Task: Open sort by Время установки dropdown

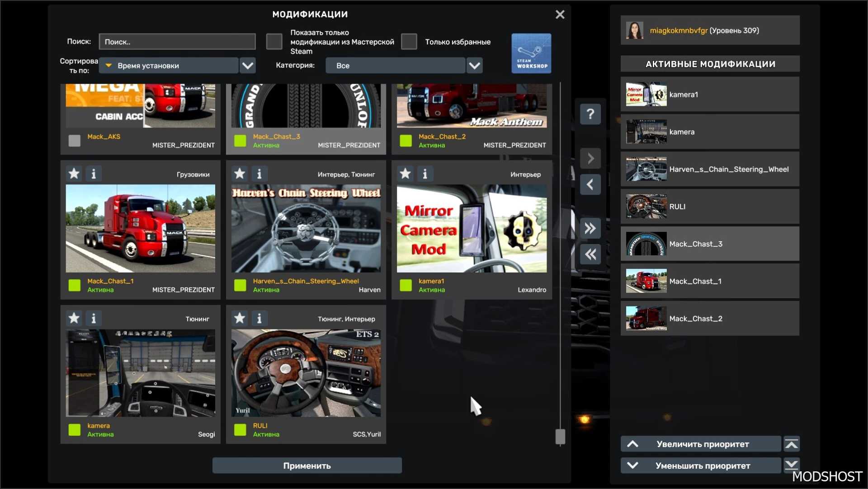Action: coord(247,66)
